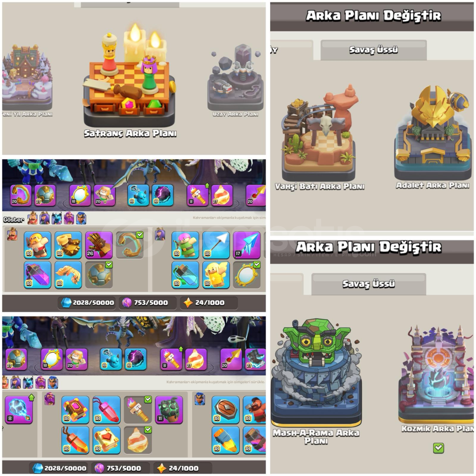Open the upper Savaş Üssü tab
476x476 pixels.
[x=373, y=50]
